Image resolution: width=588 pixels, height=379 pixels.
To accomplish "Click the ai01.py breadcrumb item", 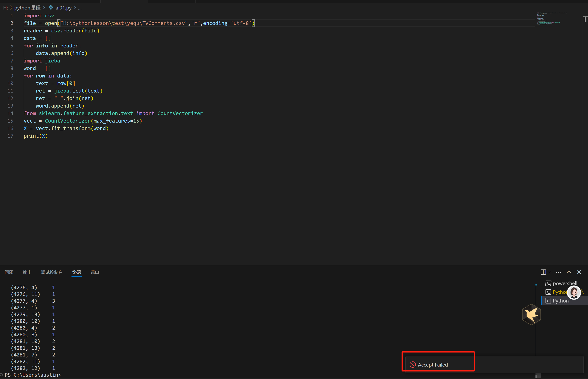I will click(63, 8).
